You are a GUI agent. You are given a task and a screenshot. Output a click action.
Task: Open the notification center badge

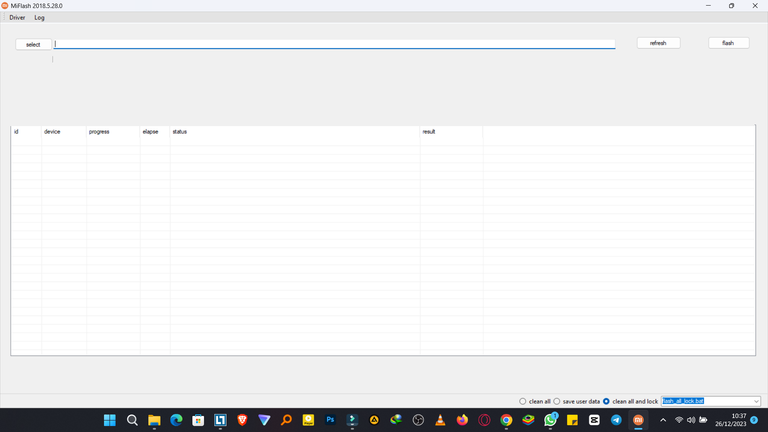coord(754,420)
